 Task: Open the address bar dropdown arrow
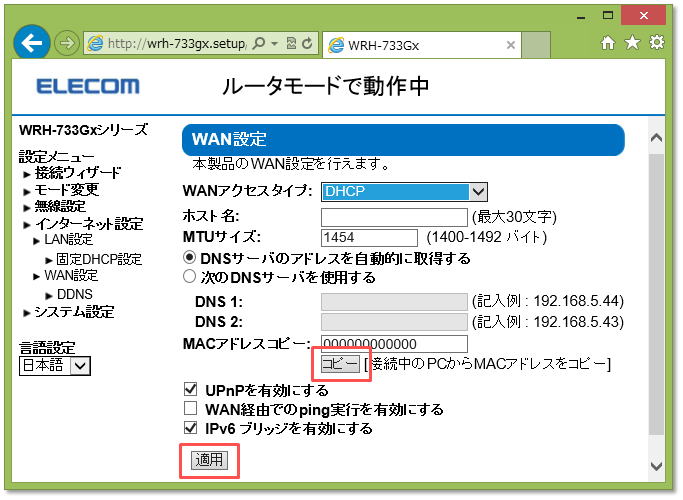[274, 43]
